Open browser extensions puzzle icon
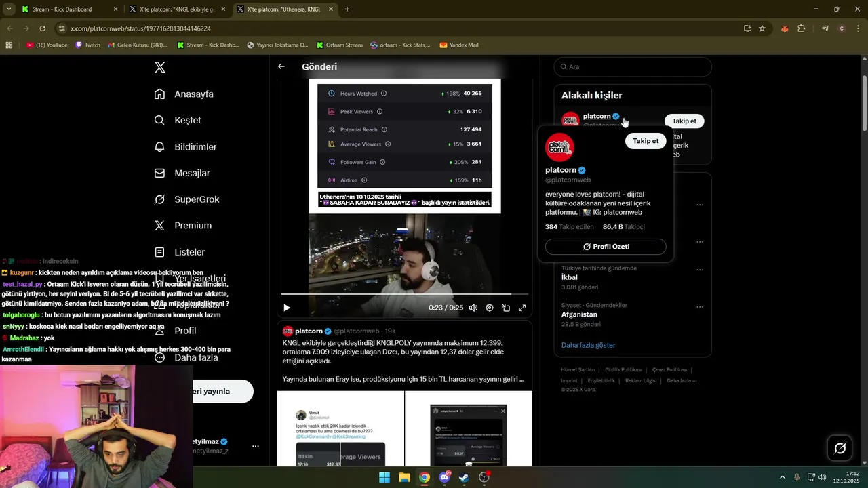868x488 pixels. point(802,28)
